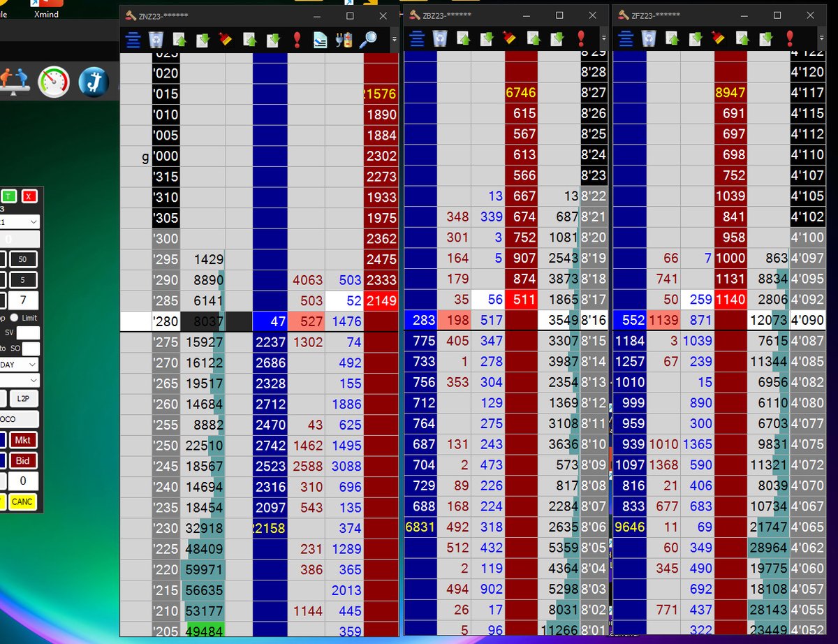Click the 47 bid cell in ZNZ23
The image size is (838, 644).
[x=270, y=321]
